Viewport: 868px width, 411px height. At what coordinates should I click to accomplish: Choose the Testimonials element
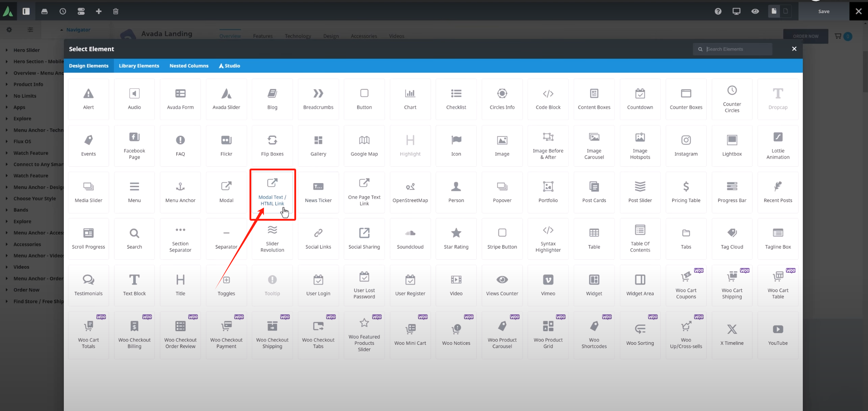(89, 286)
